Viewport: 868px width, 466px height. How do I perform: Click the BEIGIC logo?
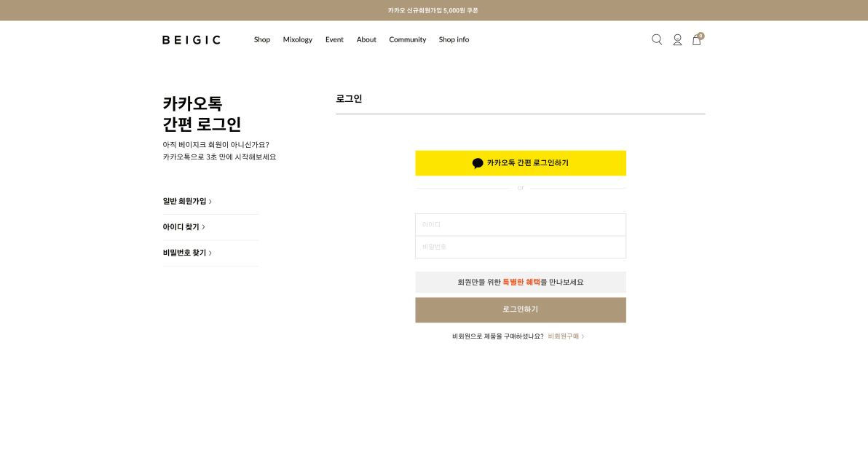[x=191, y=39]
